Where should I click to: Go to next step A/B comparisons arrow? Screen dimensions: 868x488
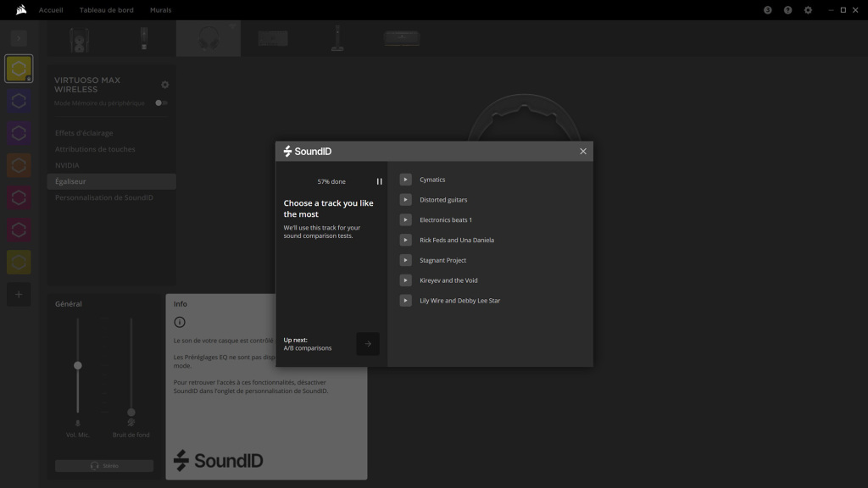pos(368,344)
